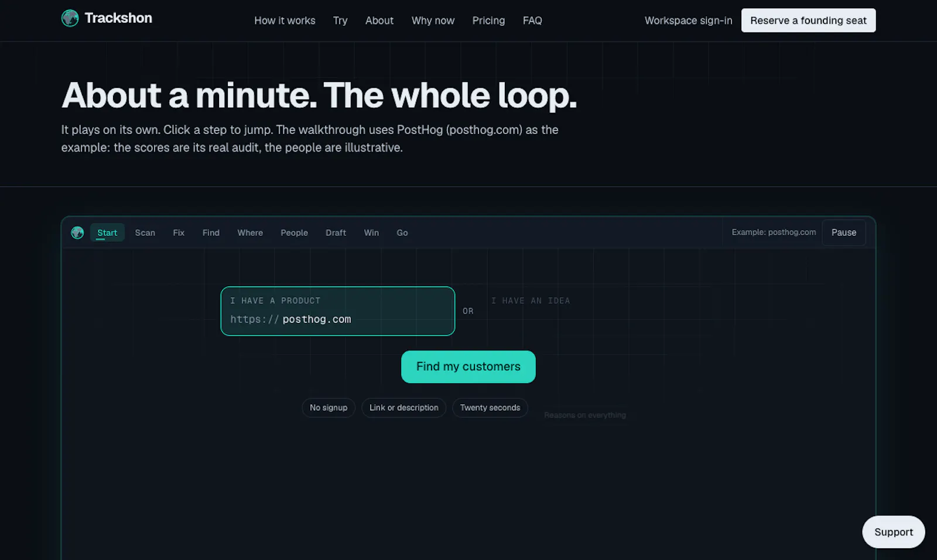Click Workspace sign-in link

[x=688, y=20]
